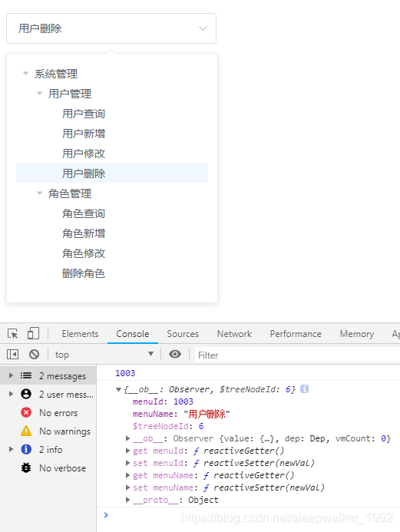
Task: Switch to the Console tab
Action: pyautogui.click(x=133, y=334)
